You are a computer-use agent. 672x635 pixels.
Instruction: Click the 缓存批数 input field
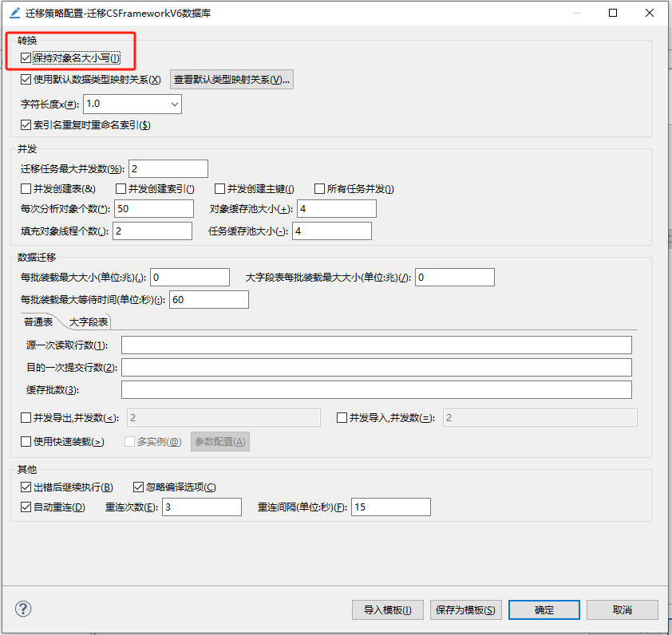(x=377, y=389)
